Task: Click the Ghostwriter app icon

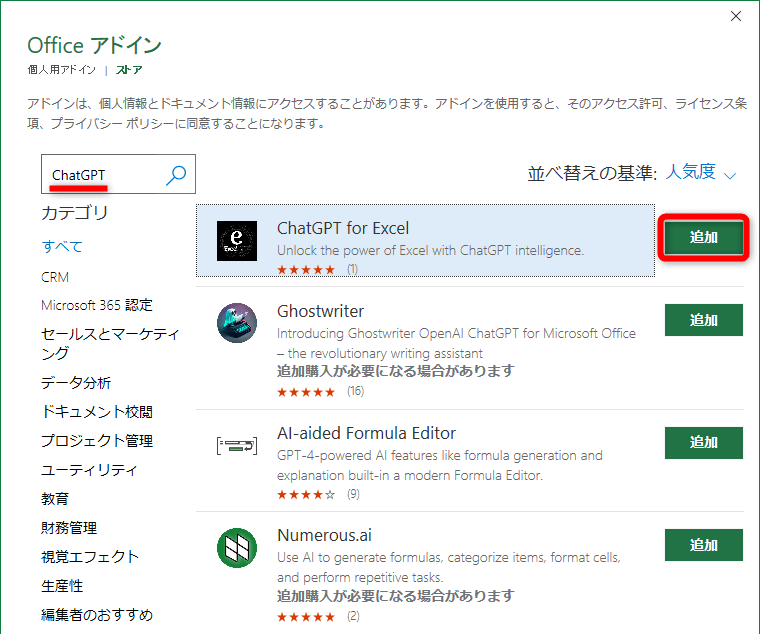Action: click(x=237, y=323)
